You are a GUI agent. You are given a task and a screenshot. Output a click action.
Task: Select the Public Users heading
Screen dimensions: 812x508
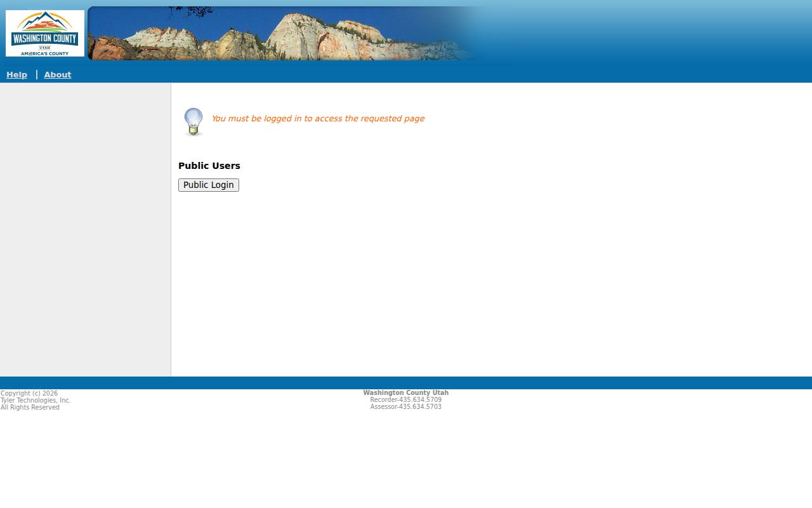tap(209, 166)
